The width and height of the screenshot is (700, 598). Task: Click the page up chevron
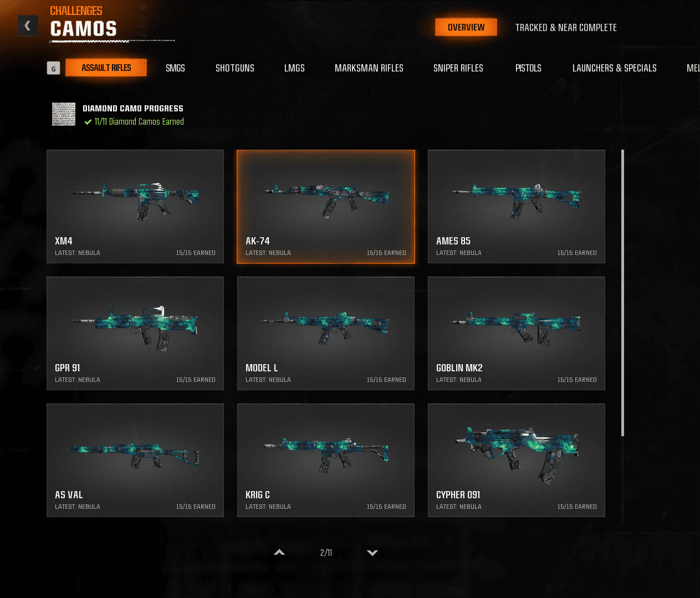point(279,553)
